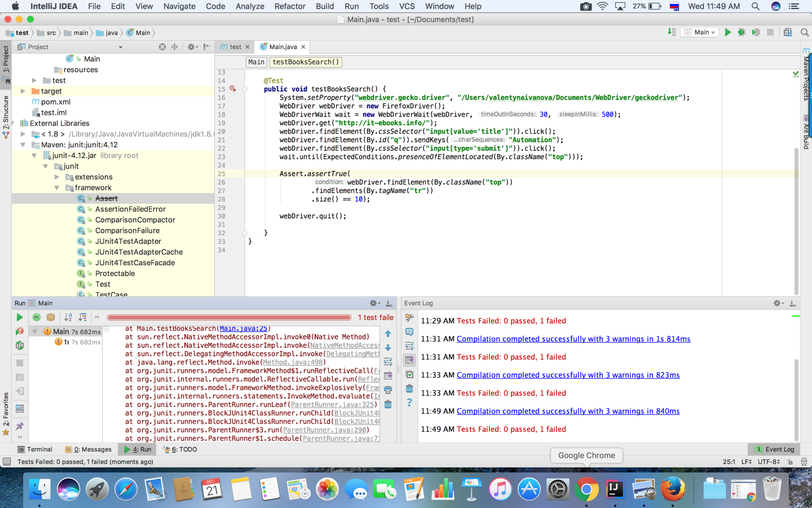Select the testBooksSearch() method tab
The width and height of the screenshot is (812, 508).
pos(306,61)
